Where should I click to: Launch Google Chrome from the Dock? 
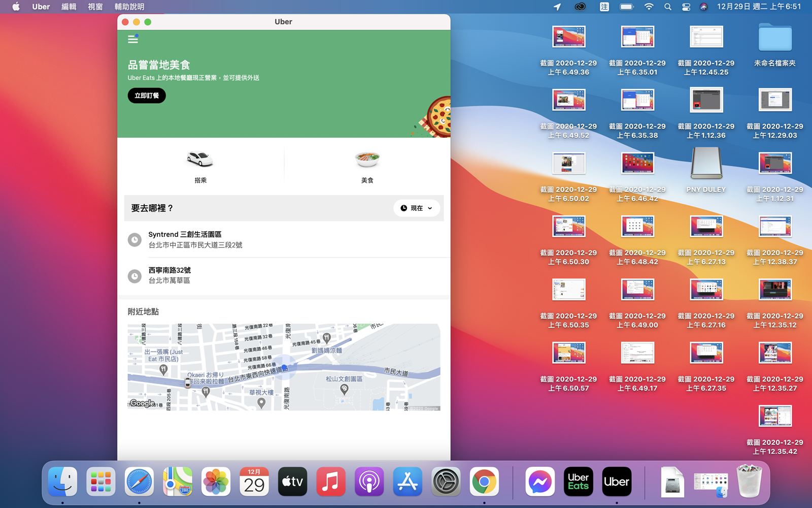[x=484, y=482]
